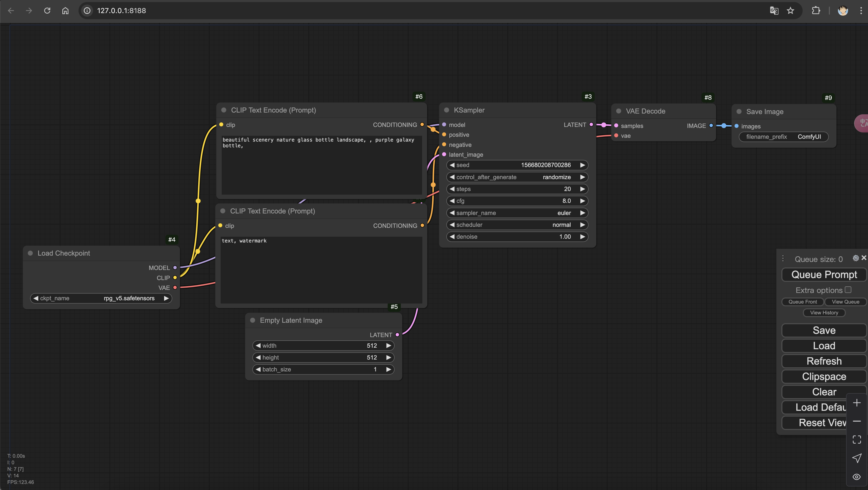Collapse the positive CLIP Text Encode node dot

point(224,110)
